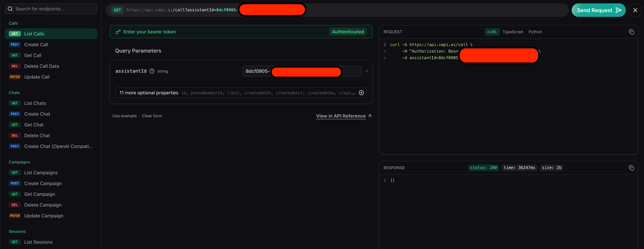
Task: Click the assistantId help question icon
Action: pos(152,71)
